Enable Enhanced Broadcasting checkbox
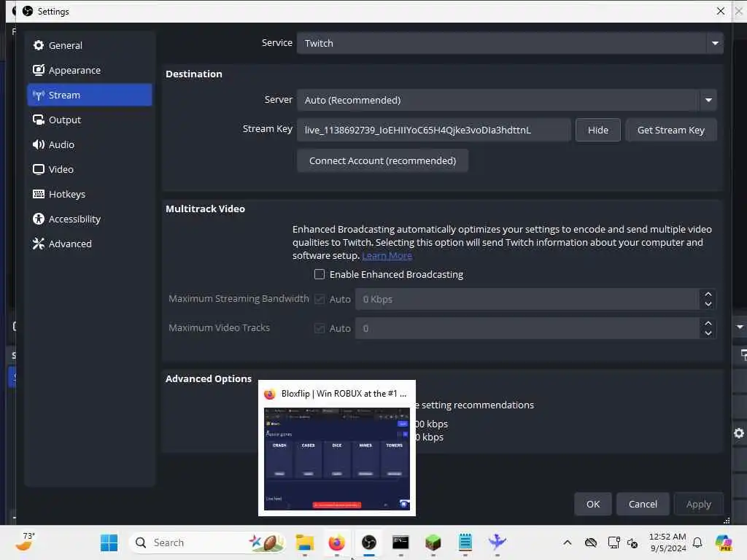The height and width of the screenshot is (560, 747). (x=320, y=274)
